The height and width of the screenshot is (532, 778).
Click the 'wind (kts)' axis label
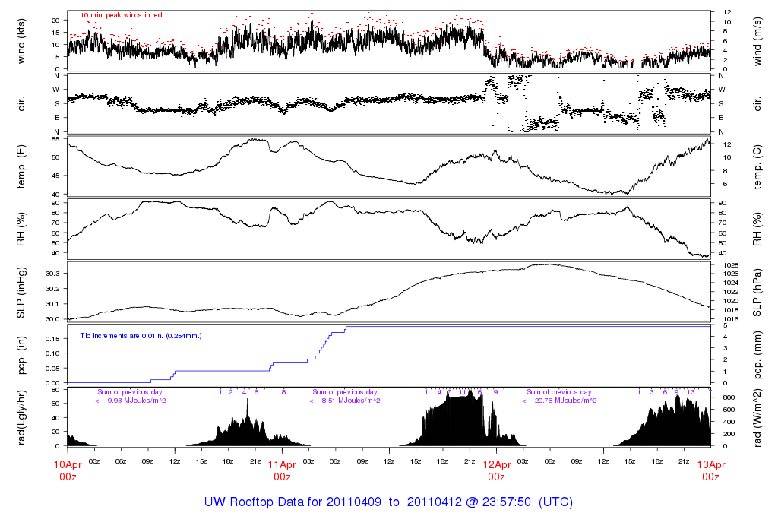point(21,41)
